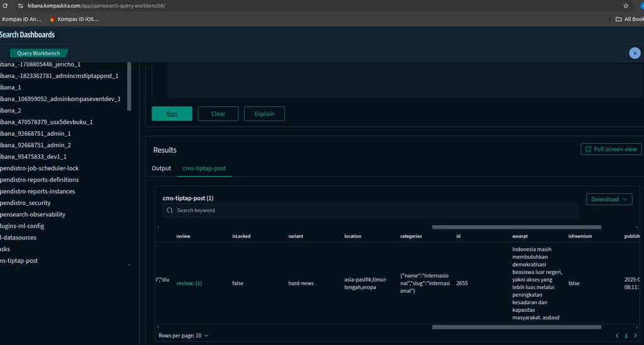Screen dimensions: 644x345
Task: Click the sidebar scroll-down arrow
Action: point(129,265)
